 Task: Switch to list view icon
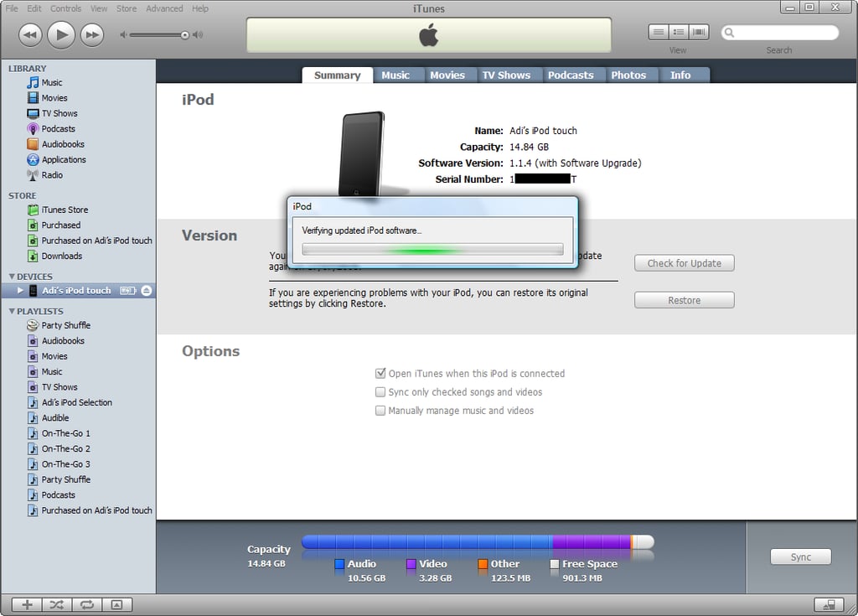[x=659, y=33]
